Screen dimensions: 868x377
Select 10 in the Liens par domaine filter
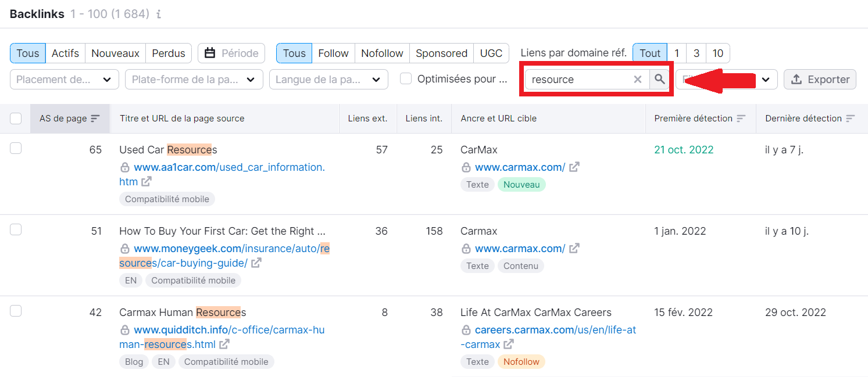point(718,52)
